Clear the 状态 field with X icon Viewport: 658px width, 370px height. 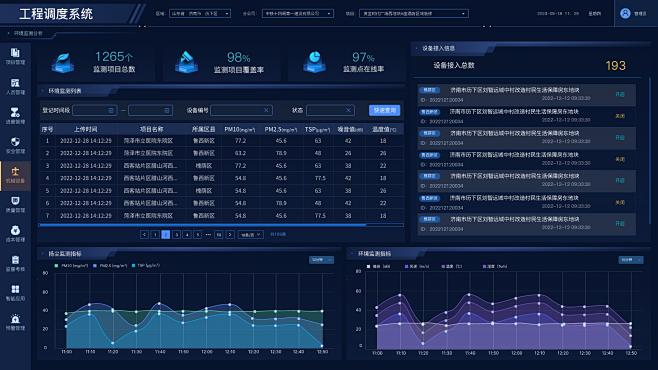pos(348,110)
